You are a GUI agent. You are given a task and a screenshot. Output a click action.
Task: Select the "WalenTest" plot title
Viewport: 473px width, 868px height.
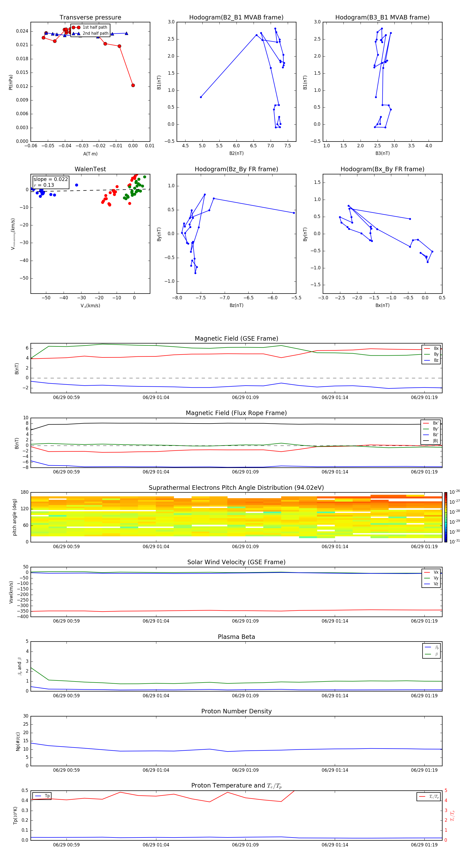[90, 169]
